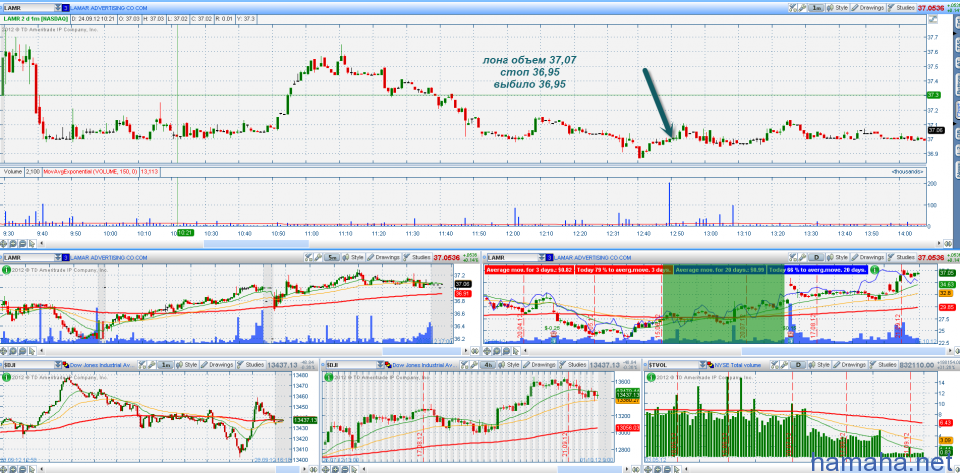Click share tools icon beside main chart wrench
Image resolution: width=960 pixels, height=473 pixels.
pos(792,8)
